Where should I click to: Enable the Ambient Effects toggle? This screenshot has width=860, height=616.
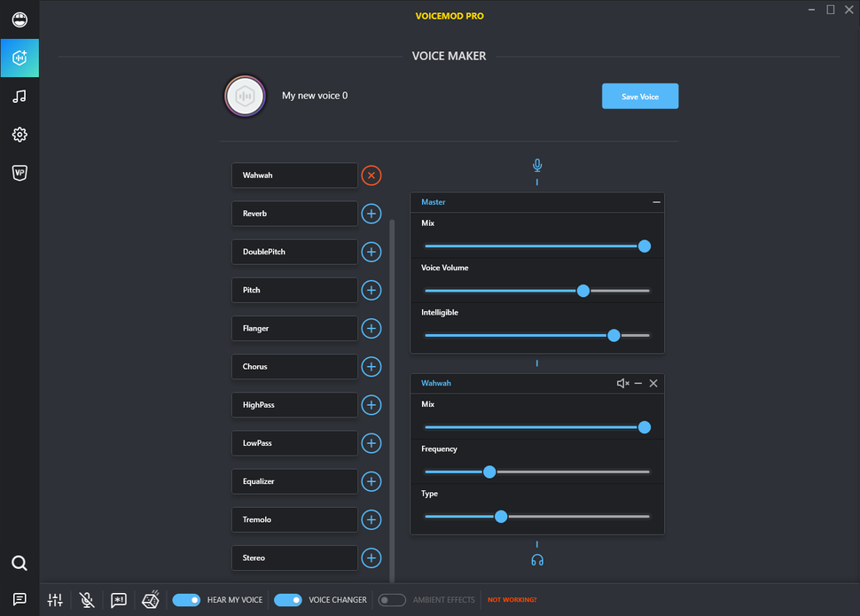click(391, 600)
